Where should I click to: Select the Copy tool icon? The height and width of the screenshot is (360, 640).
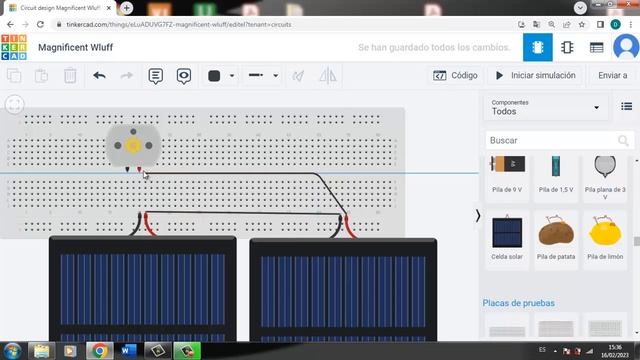click(14, 76)
